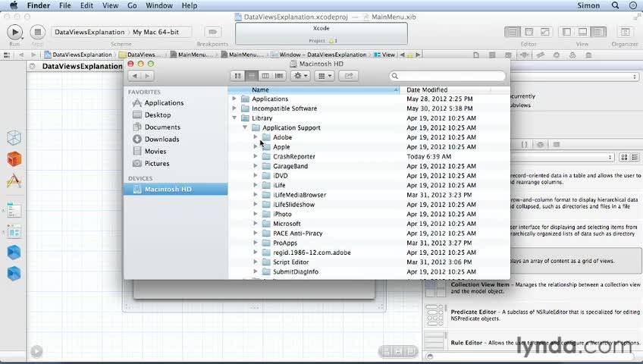Open Desktop in Finder sidebar

click(x=158, y=115)
